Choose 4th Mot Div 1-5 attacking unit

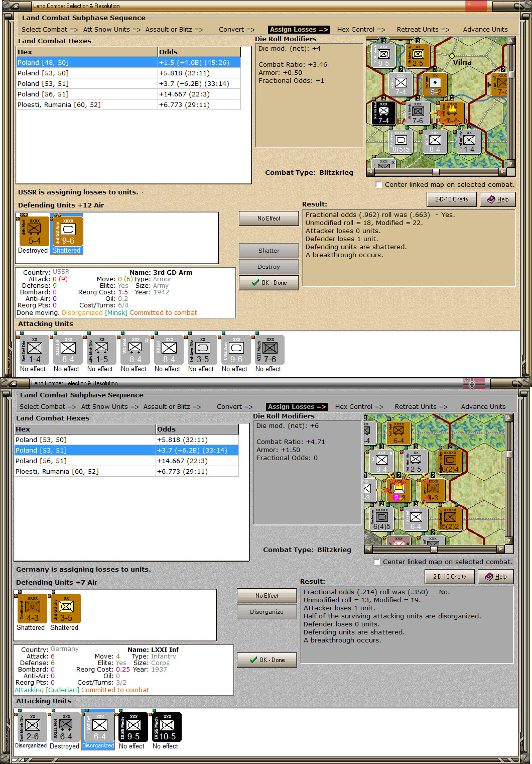100,350
